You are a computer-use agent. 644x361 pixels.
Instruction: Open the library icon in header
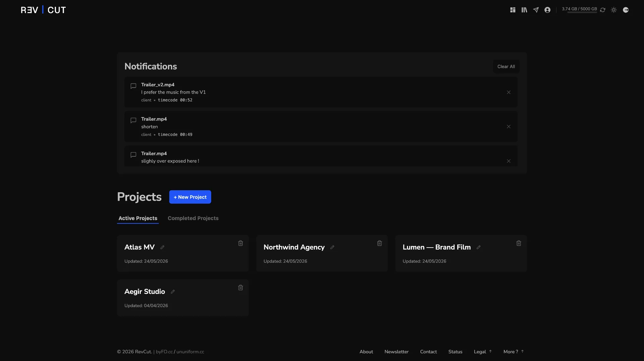click(524, 10)
